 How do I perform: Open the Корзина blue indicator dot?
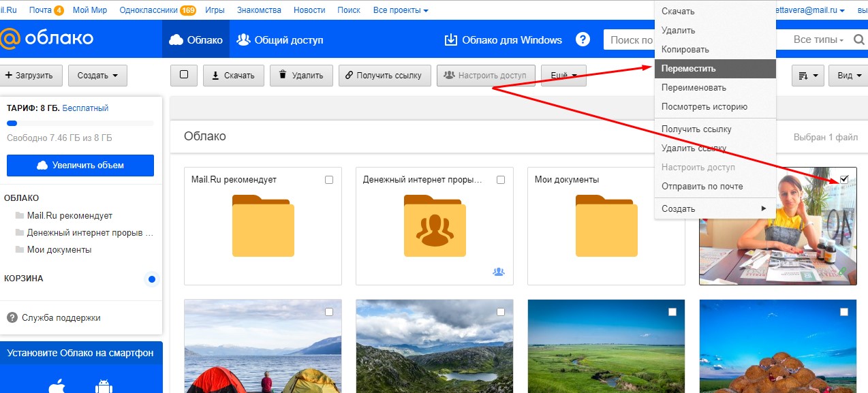(152, 279)
